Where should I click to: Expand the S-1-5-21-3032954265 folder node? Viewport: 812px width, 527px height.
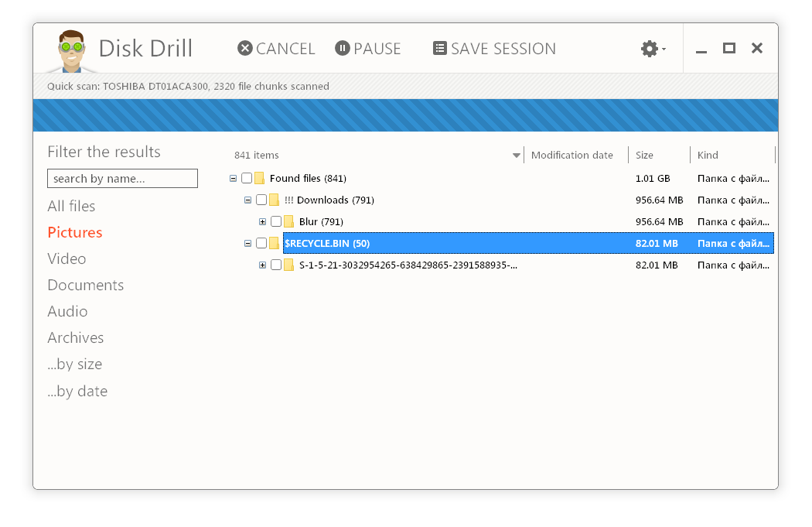[263, 265]
